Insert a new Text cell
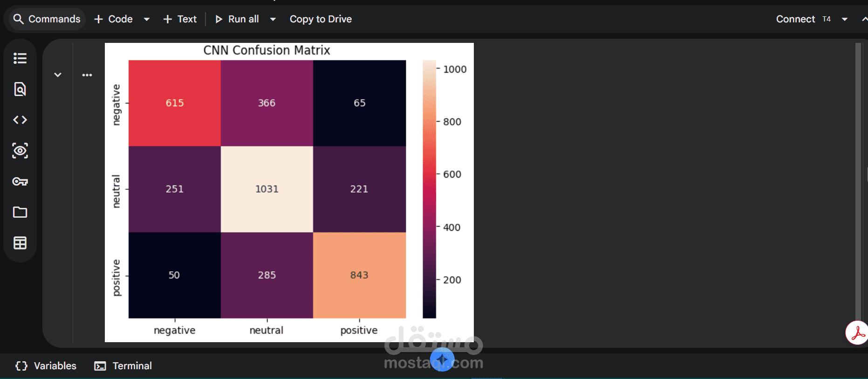868x379 pixels. [x=180, y=19]
